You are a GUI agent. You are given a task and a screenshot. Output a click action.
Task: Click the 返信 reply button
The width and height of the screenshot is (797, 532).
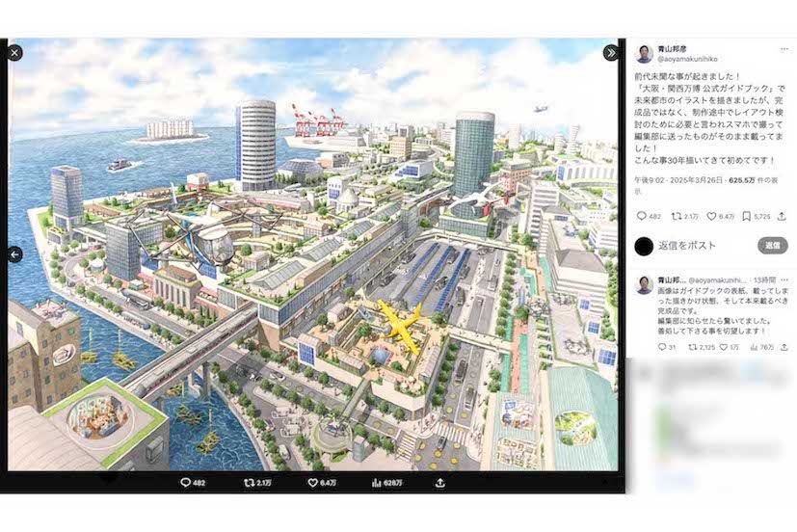pyautogui.click(x=773, y=246)
